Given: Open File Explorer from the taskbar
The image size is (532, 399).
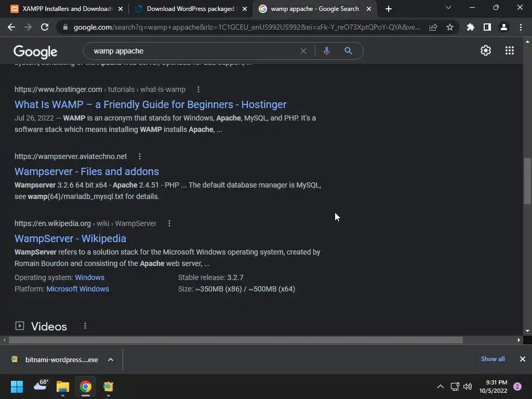Looking at the screenshot, I should pos(63,387).
